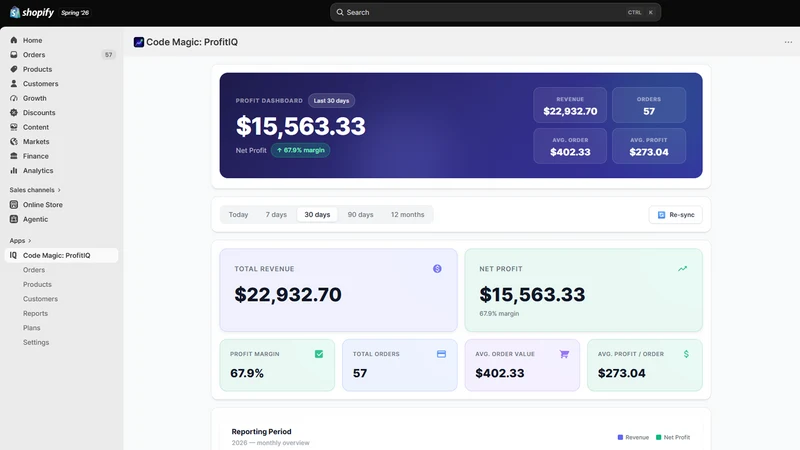Screen dimensions: 800x450
Task: Open Code Magic: ProfitIQ in sidebar
Action: tap(61, 255)
